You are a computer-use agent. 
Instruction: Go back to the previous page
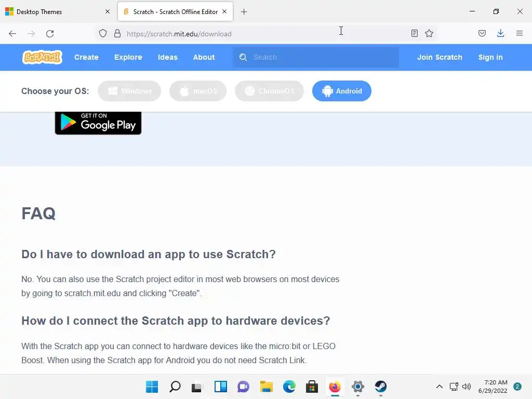(x=12, y=34)
